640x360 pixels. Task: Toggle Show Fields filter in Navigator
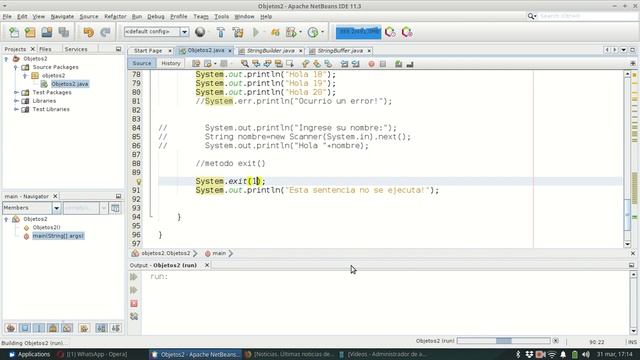tap(24, 328)
